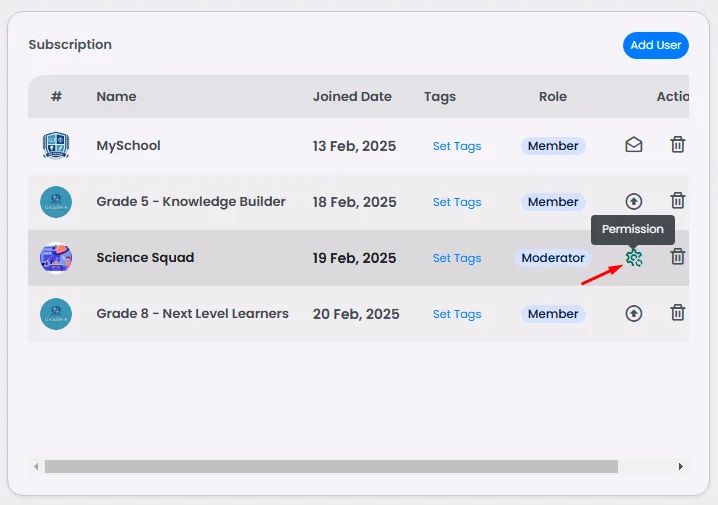
Task: Click Set Tags for Science Squad
Action: (x=456, y=258)
